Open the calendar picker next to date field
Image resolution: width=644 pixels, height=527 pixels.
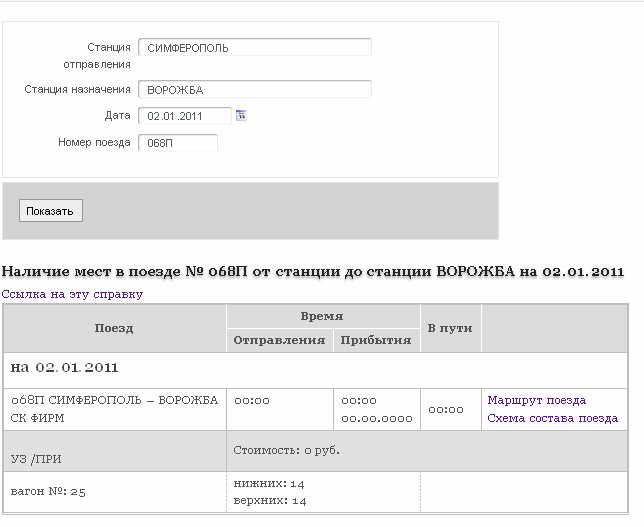click(241, 115)
